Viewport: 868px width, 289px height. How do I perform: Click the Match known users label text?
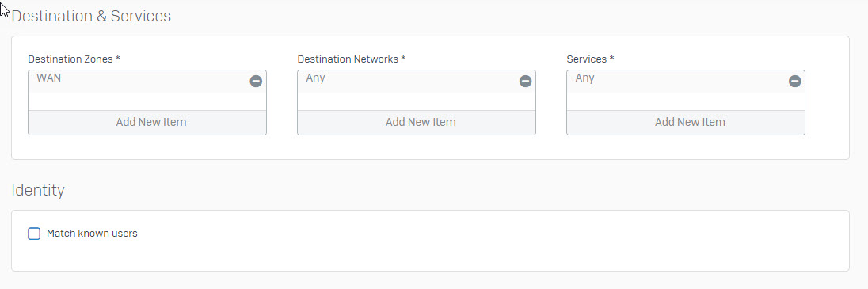[x=92, y=233]
